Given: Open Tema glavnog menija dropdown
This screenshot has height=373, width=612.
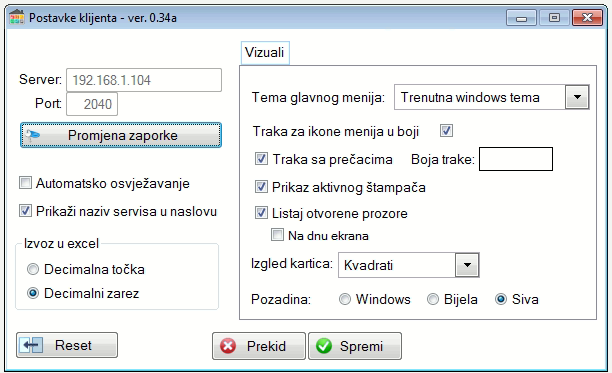Looking at the screenshot, I should tap(577, 97).
